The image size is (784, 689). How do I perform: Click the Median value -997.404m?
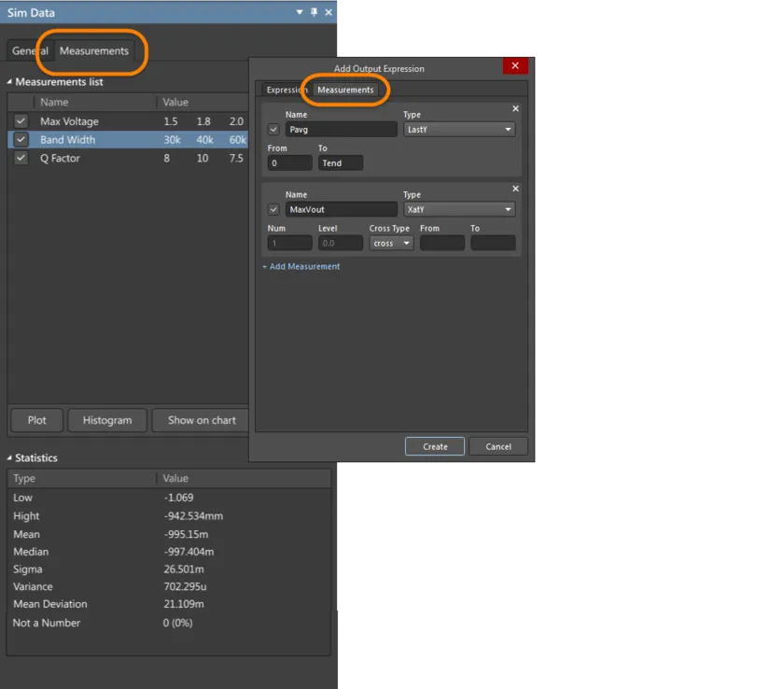coord(189,552)
